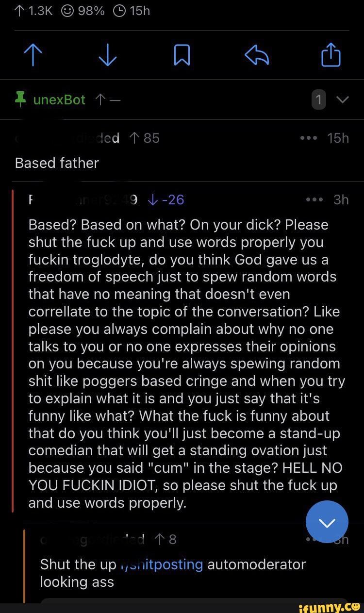
Task: Downvote the post with the blue down arrow
Action: pyautogui.click(x=107, y=55)
